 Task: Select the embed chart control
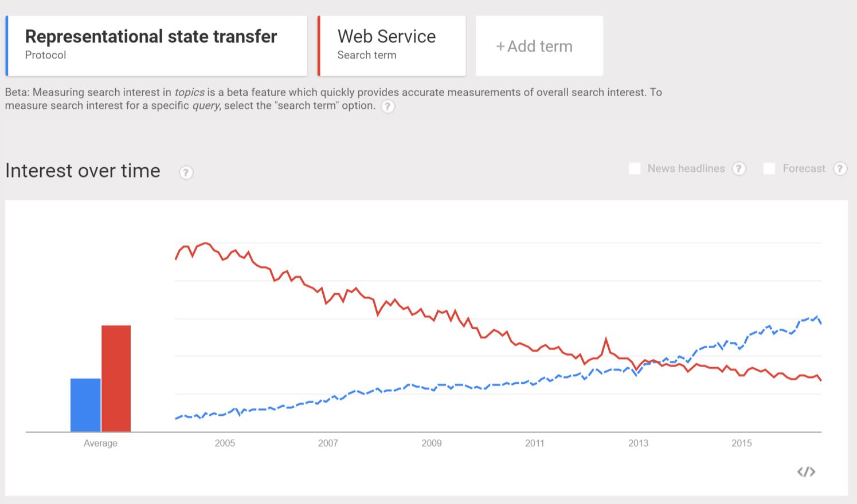click(x=806, y=471)
